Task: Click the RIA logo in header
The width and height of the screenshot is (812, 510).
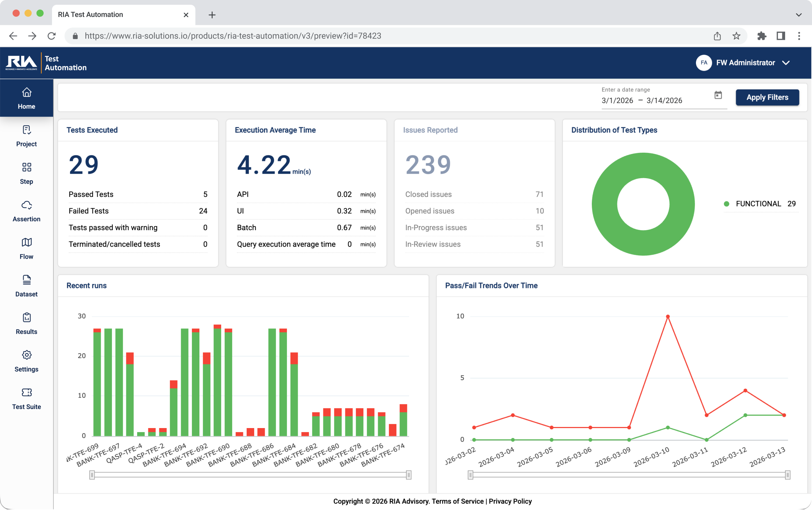Action: pyautogui.click(x=21, y=63)
